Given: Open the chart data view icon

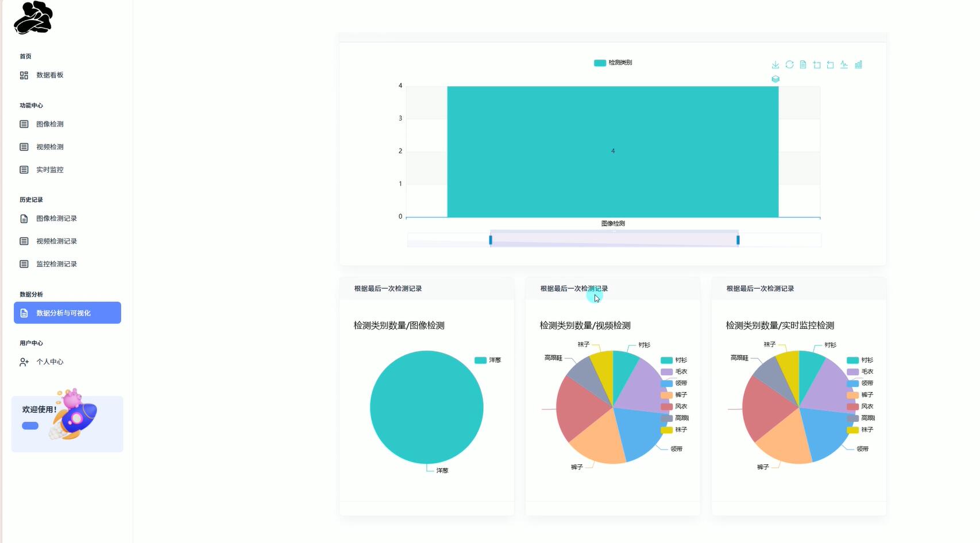Looking at the screenshot, I should tap(803, 65).
